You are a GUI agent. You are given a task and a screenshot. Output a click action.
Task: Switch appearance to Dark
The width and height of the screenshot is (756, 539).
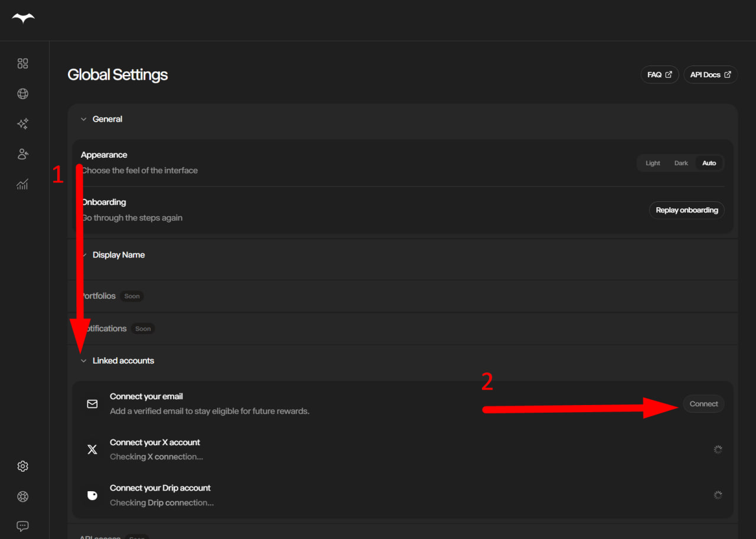tap(681, 163)
